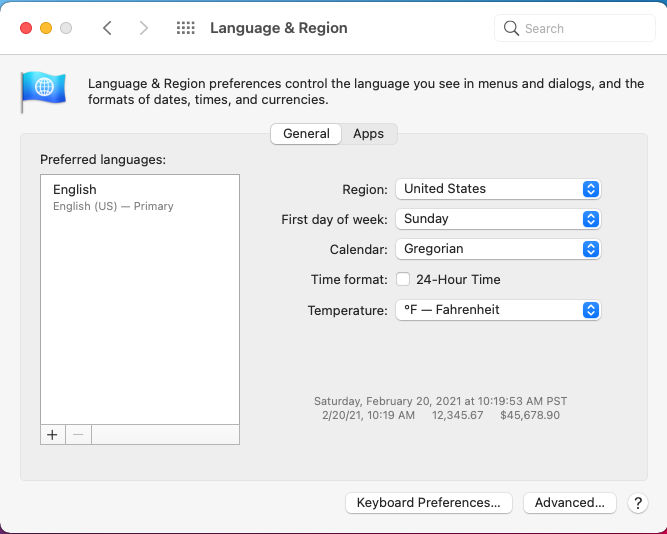Change Temperature unit dropdown
This screenshot has width=667, height=534.
(x=498, y=310)
